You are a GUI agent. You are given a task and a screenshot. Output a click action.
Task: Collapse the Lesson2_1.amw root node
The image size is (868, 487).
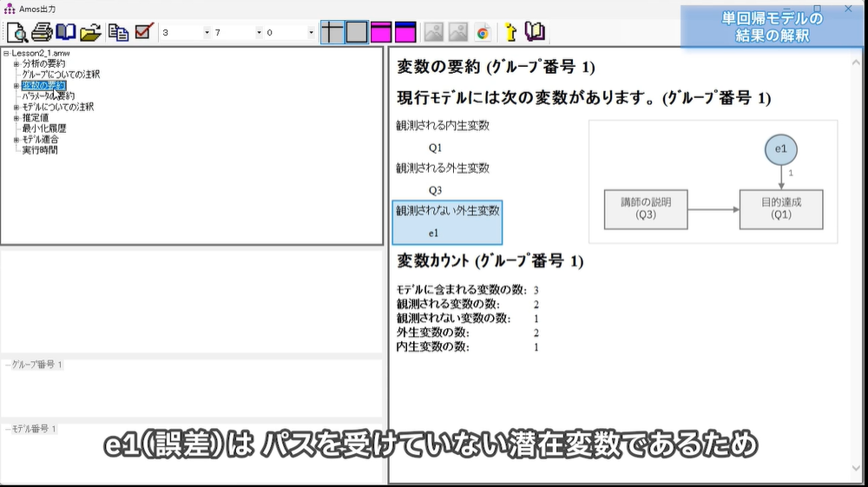6,54
